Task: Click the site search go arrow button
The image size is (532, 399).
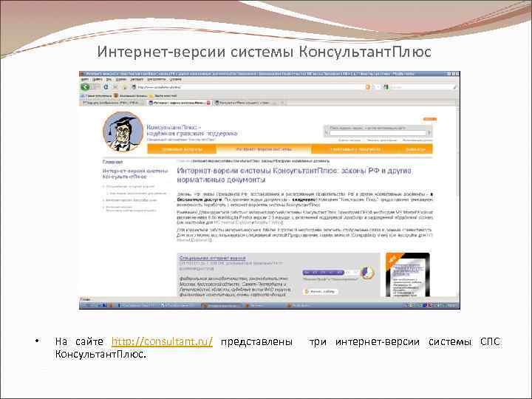Action: (x=429, y=133)
